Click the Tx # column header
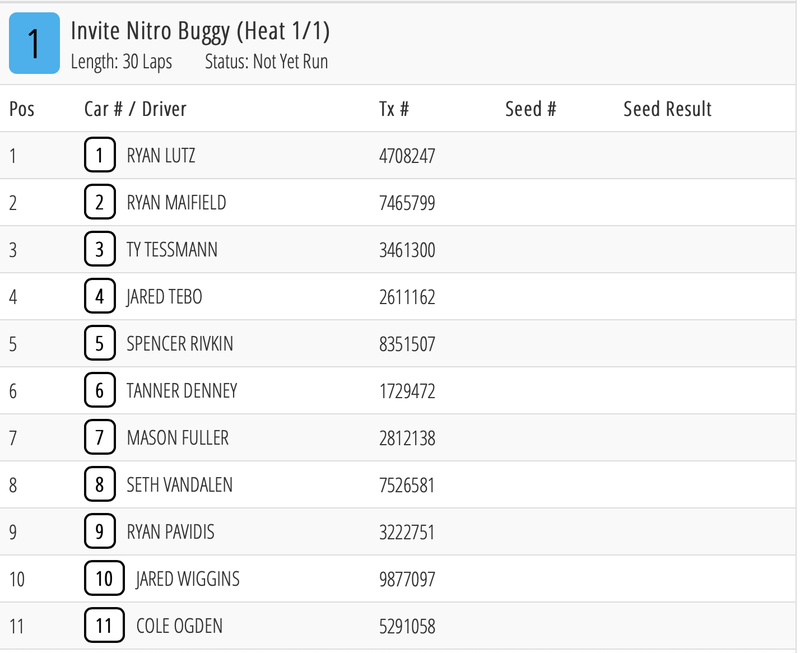Image resolution: width=800 pixels, height=653 pixels. (394, 109)
